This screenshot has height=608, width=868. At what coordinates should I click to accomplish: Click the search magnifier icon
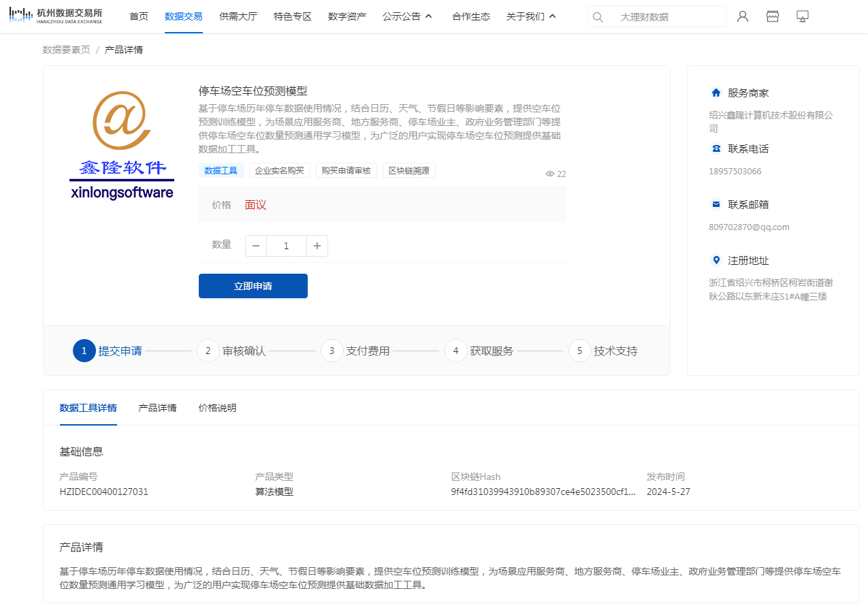(x=598, y=17)
